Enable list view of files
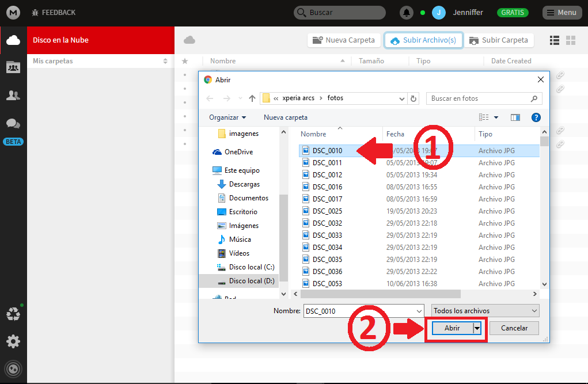Viewport: 588px width, 384px height. pyautogui.click(x=554, y=40)
